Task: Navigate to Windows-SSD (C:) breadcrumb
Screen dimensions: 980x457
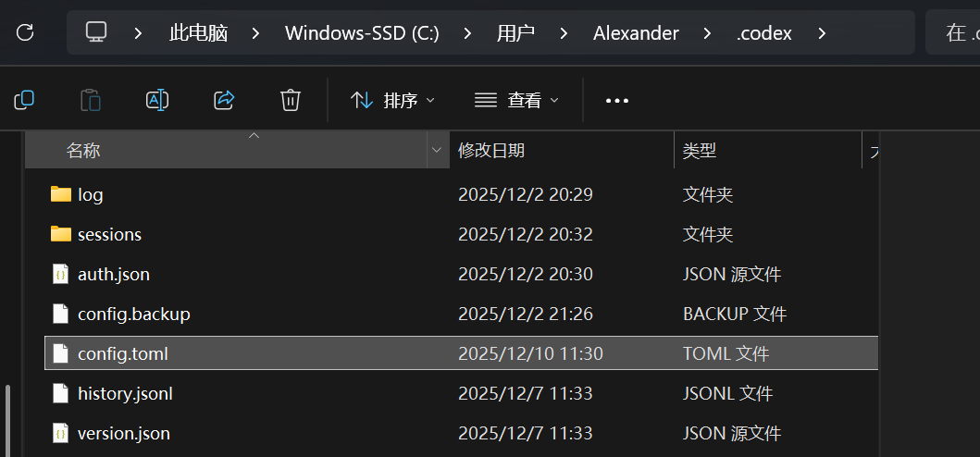Action: coord(362,32)
